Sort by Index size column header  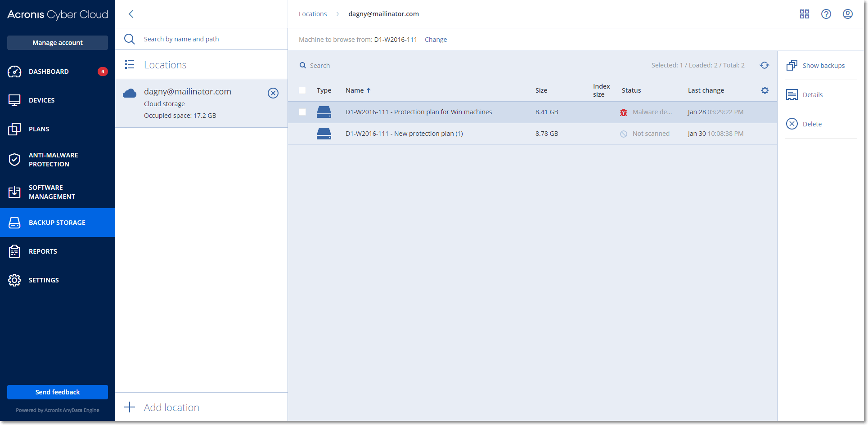click(601, 90)
